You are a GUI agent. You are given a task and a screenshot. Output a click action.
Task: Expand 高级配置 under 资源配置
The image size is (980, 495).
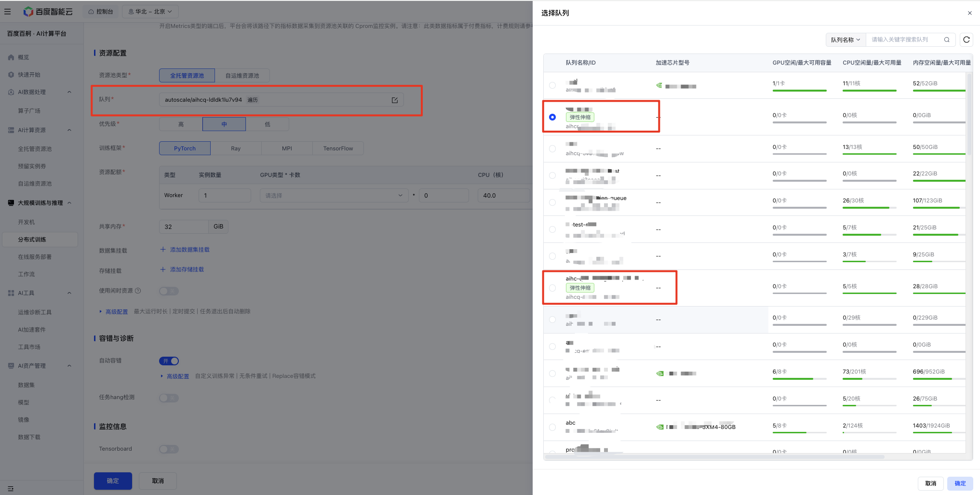114,312
